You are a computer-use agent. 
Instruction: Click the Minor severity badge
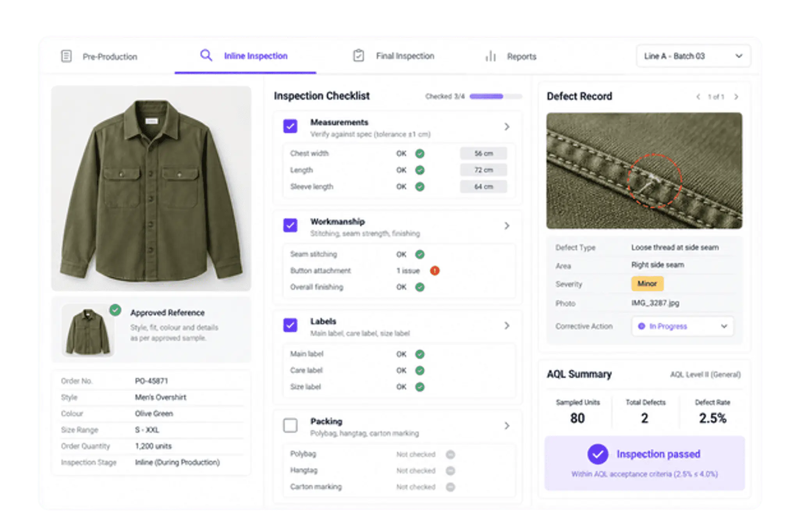(x=647, y=284)
